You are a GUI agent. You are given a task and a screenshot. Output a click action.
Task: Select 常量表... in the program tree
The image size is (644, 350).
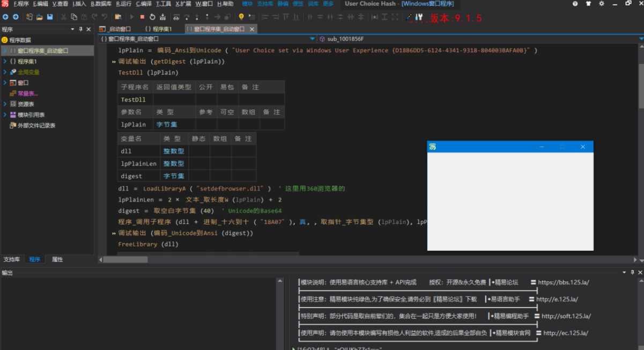(x=27, y=93)
